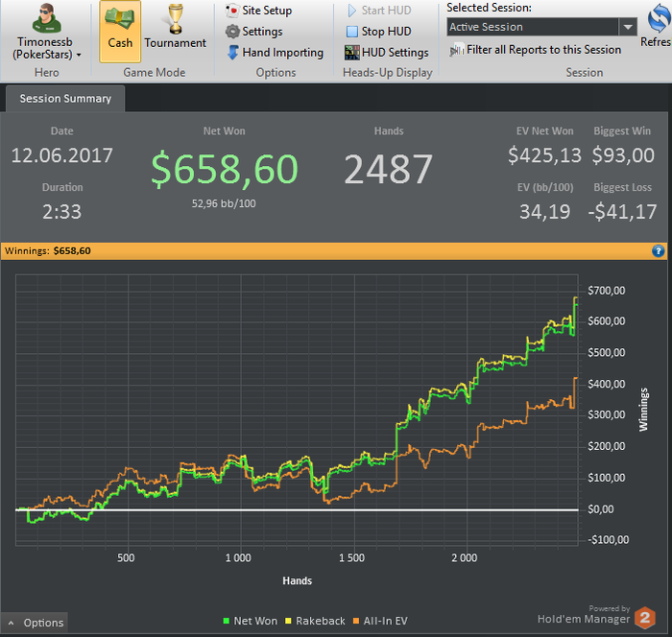Click the Biggest Loss value -$41,17
This screenshot has height=637, width=672.
622,212
